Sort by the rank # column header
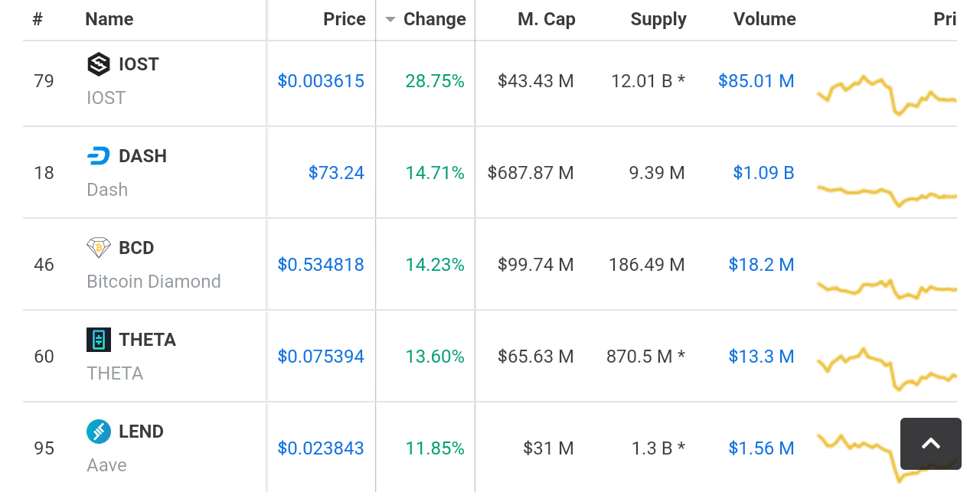Screen dimensions: 980x492 38,19
